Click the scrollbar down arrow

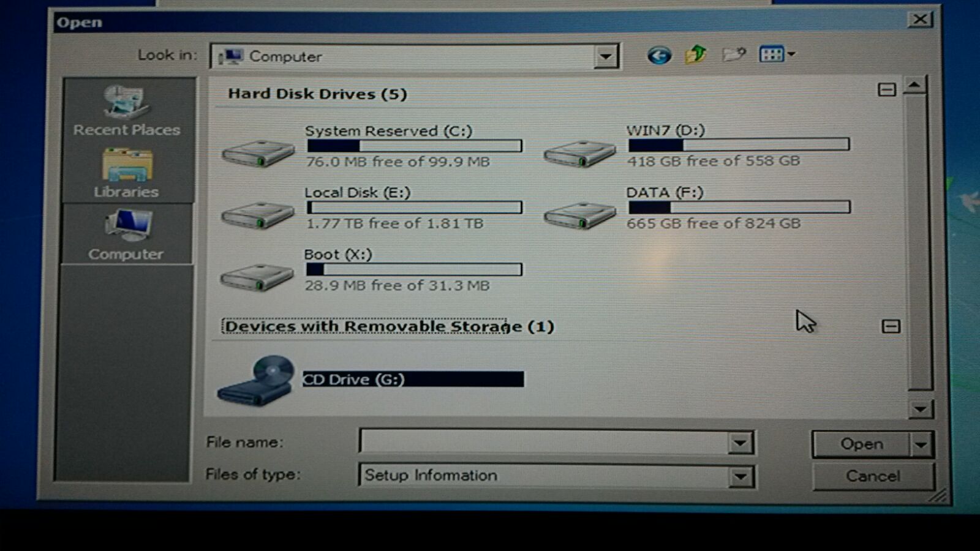(x=920, y=409)
